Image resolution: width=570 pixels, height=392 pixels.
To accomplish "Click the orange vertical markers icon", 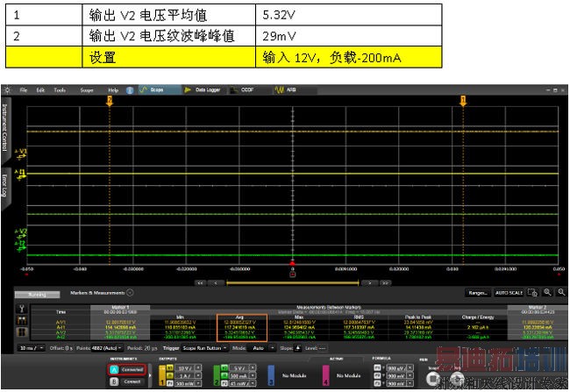I will 22,320.
